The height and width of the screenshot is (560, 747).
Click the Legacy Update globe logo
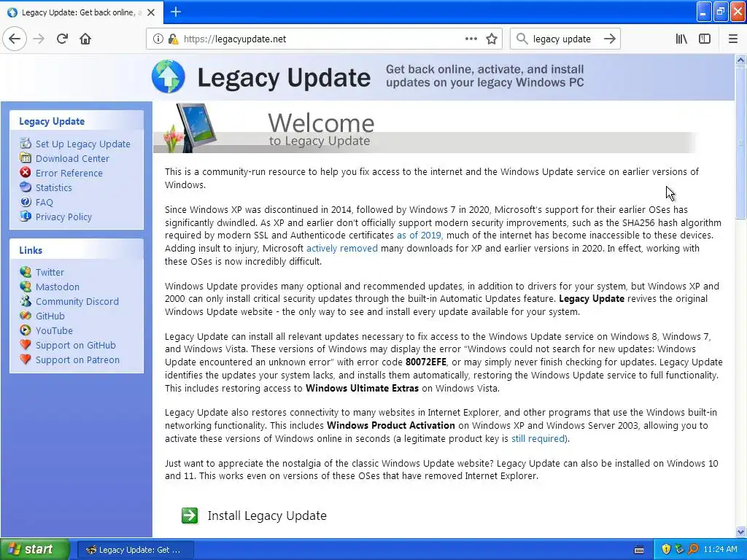point(169,76)
